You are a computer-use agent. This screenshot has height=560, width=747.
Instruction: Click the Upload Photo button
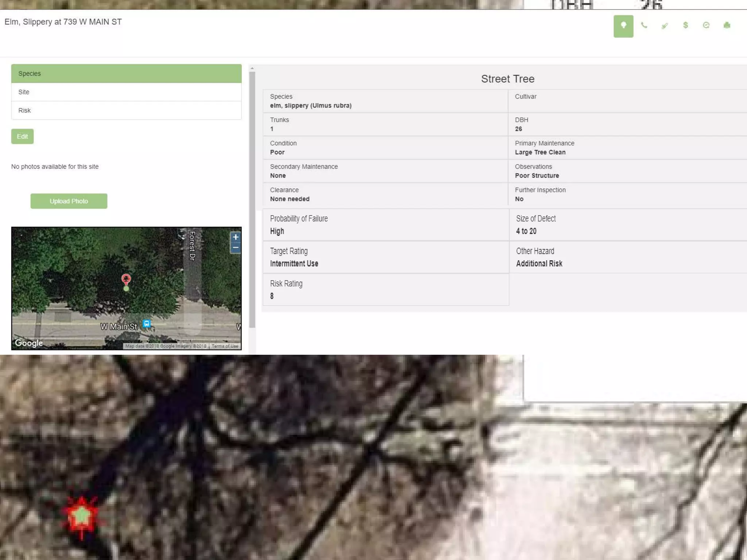pyautogui.click(x=69, y=201)
